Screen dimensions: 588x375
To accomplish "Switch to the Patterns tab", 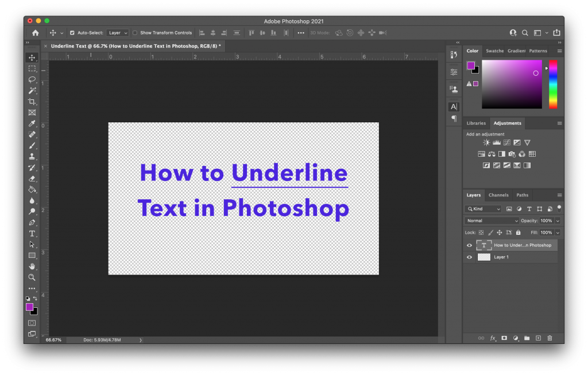I will tap(538, 51).
